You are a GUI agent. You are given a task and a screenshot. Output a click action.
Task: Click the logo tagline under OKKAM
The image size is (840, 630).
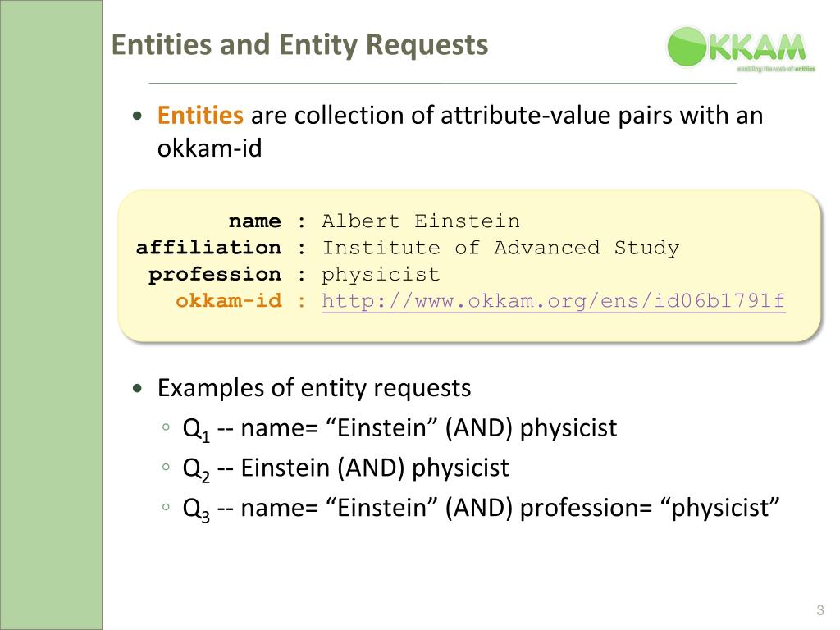click(776, 69)
